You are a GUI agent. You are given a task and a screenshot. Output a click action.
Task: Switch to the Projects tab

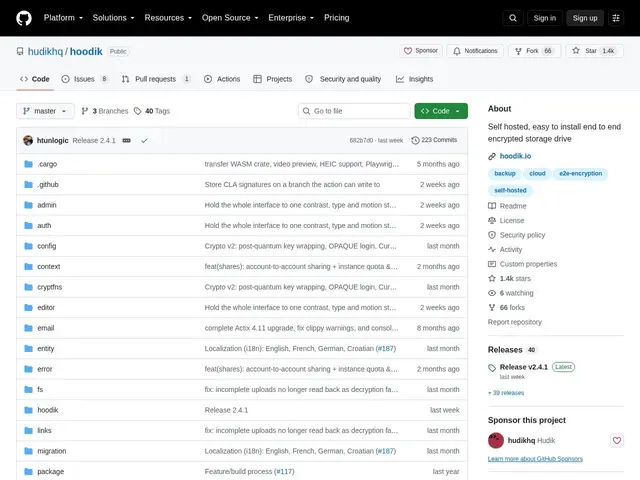click(273, 79)
